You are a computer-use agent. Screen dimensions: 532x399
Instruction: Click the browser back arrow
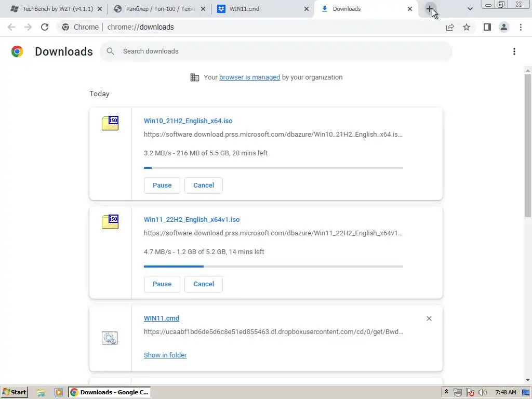pos(11,27)
